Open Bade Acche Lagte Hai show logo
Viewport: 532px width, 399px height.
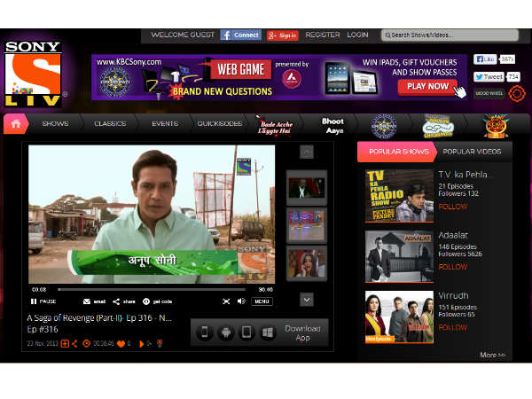(x=275, y=127)
